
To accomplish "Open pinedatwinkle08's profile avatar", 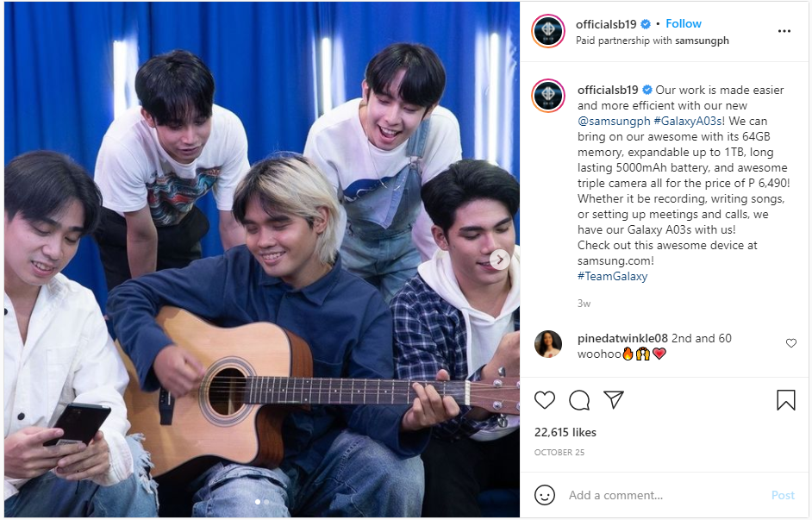I will 548,344.
